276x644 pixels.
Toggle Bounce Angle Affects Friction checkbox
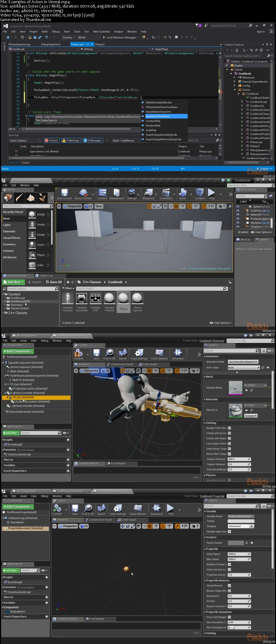coord(229,591)
